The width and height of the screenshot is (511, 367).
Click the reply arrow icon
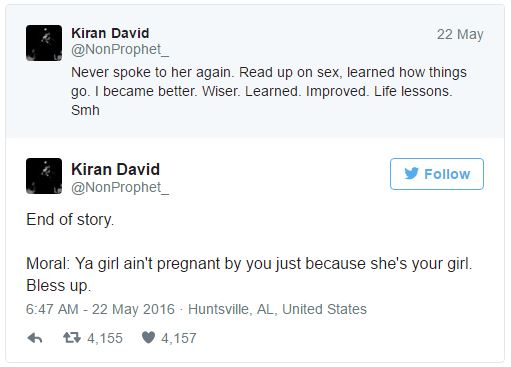pos(35,338)
